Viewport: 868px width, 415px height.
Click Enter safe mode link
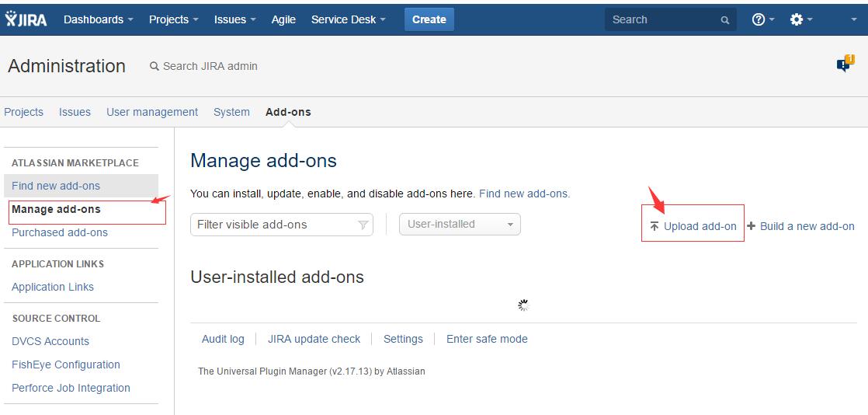[487, 339]
